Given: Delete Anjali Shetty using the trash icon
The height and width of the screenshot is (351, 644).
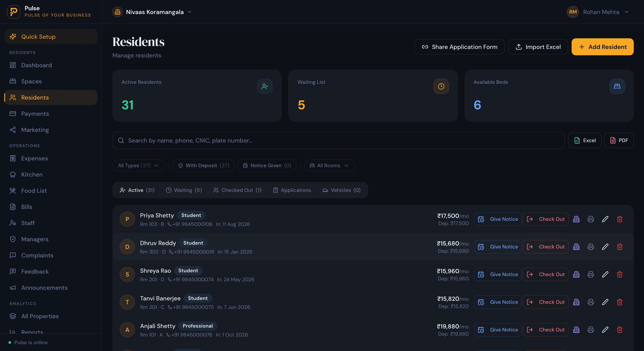Looking at the screenshot, I should 620,330.
